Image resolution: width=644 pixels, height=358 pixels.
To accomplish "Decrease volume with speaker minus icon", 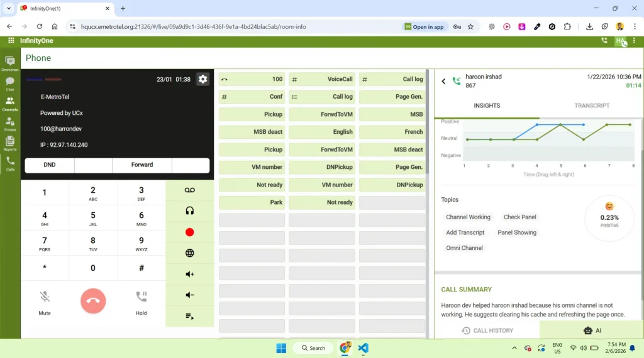I will tap(189, 295).
